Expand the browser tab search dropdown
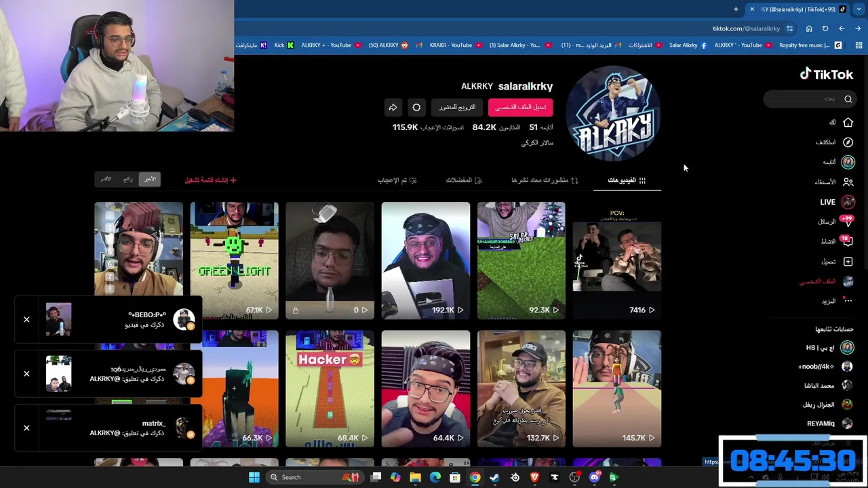 tap(859, 9)
